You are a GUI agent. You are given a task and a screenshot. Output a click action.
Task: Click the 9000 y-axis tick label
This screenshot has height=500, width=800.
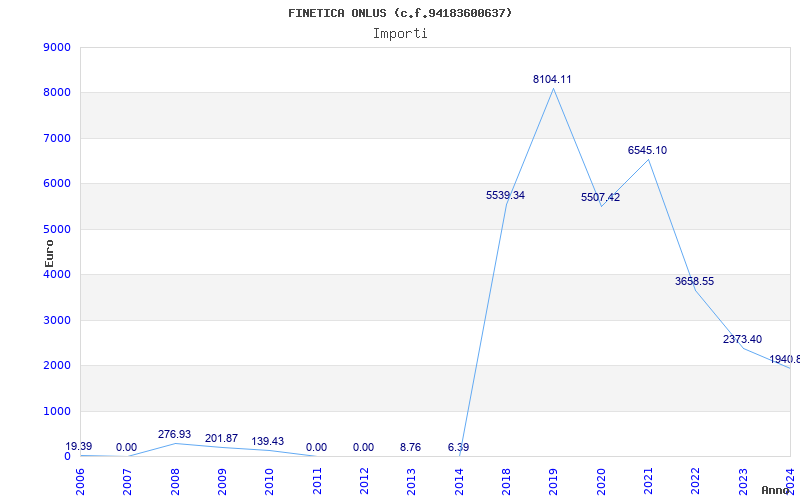[x=57, y=47]
